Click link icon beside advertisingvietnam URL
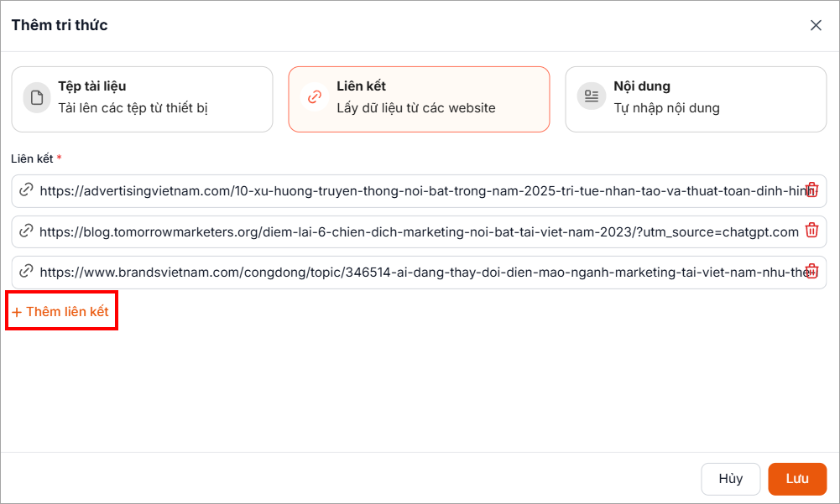The height and width of the screenshot is (504, 840). point(26,190)
